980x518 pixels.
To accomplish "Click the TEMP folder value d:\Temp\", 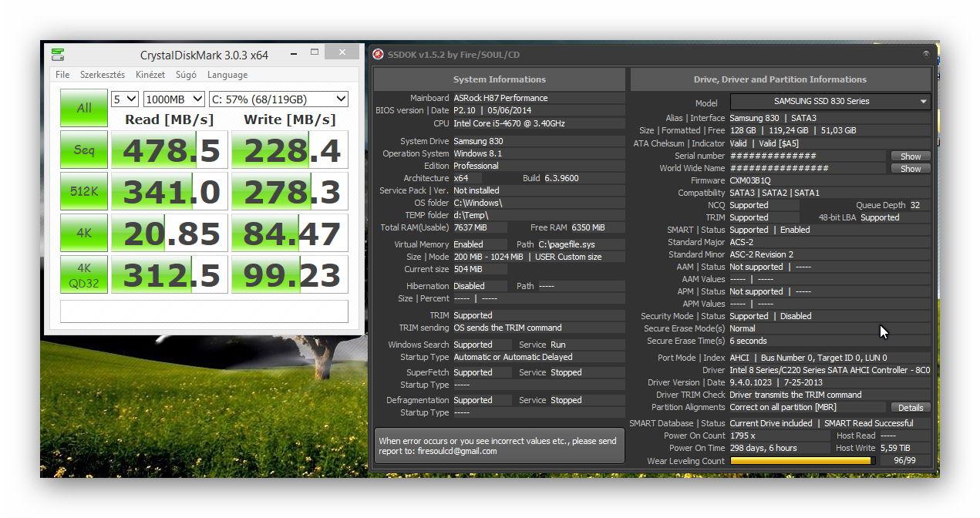I will point(472,215).
